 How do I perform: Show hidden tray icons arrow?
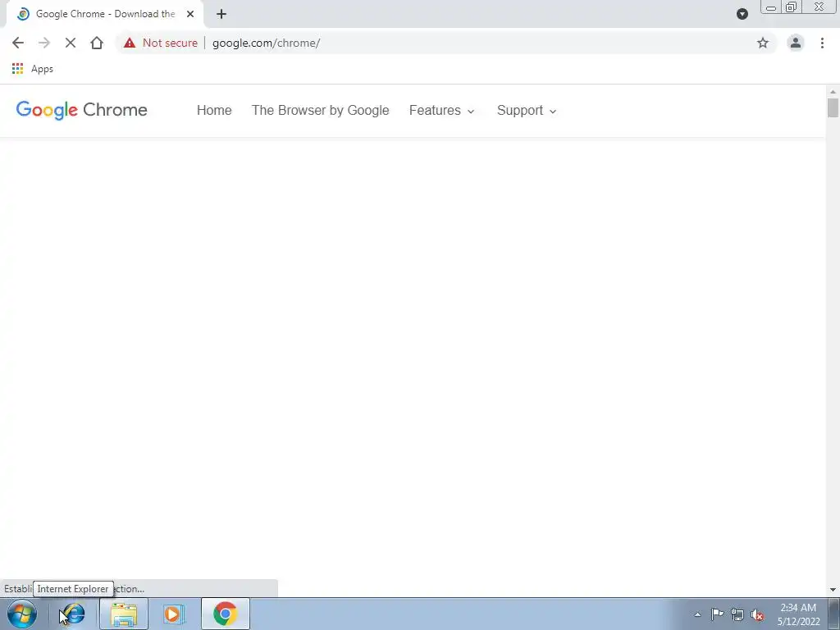click(x=697, y=614)
